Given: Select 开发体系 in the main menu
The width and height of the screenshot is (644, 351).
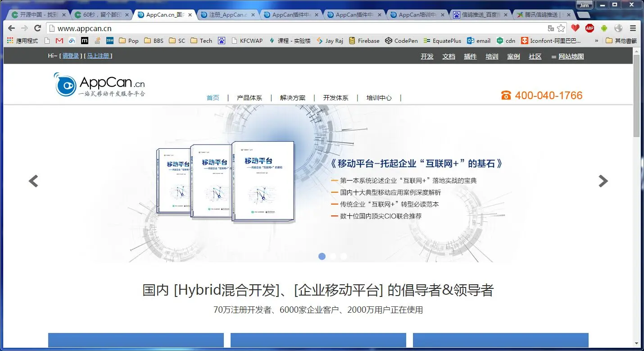Looking at the screenshot, I should pos(336,98).
